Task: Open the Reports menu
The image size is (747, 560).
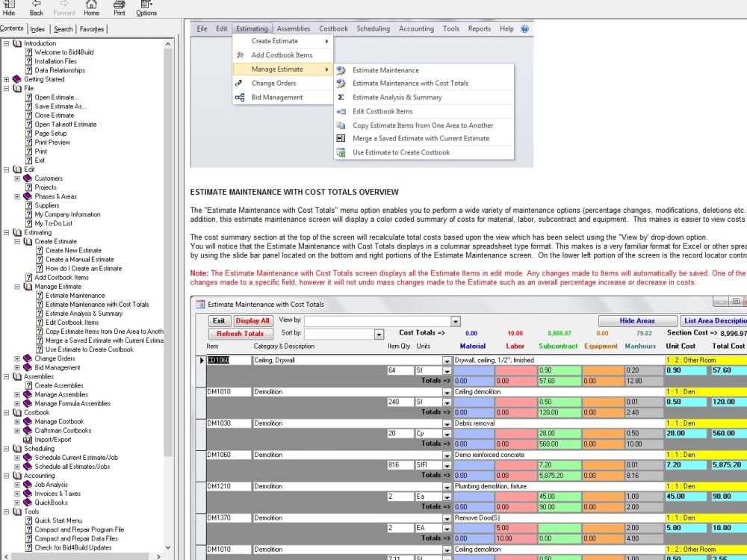Action: tap(479, 28)
